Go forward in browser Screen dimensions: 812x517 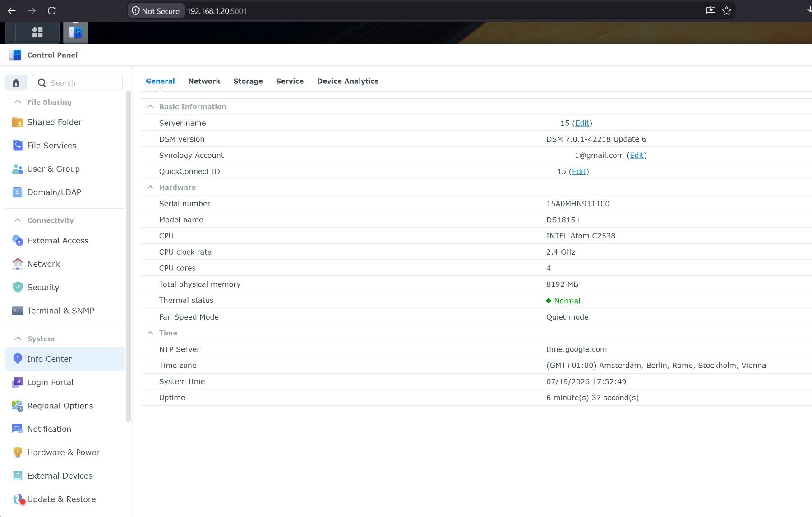click(32, 11)
